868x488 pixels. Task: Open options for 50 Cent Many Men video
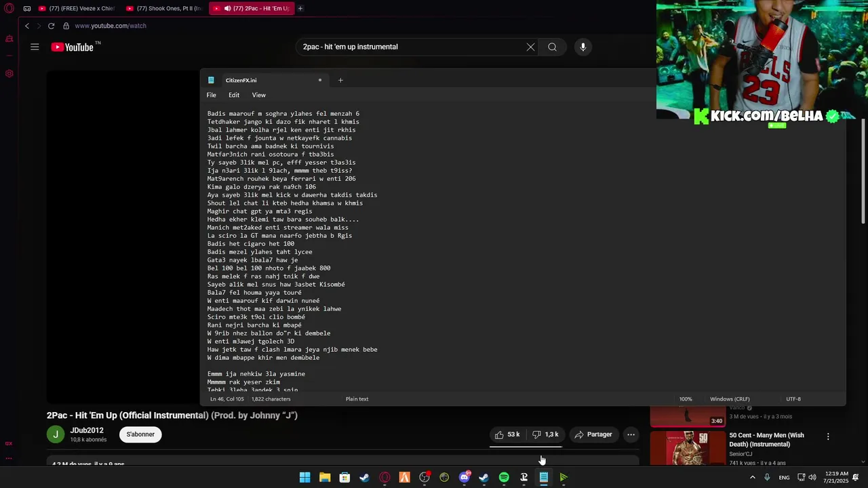pos(828,437)
